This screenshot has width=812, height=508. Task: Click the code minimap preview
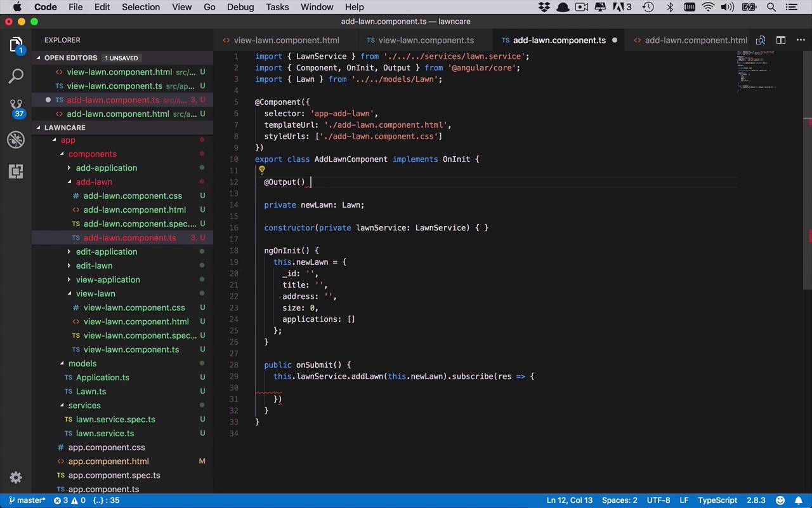[756, 70]
